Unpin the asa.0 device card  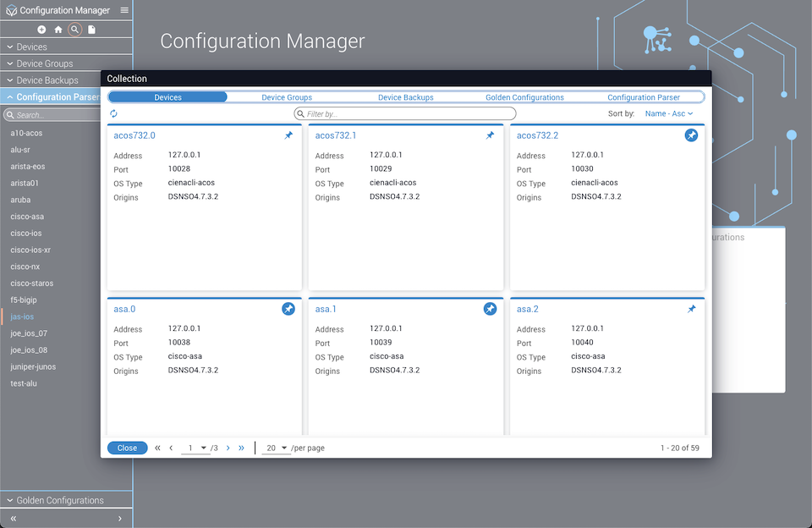[x=288, y=309]
